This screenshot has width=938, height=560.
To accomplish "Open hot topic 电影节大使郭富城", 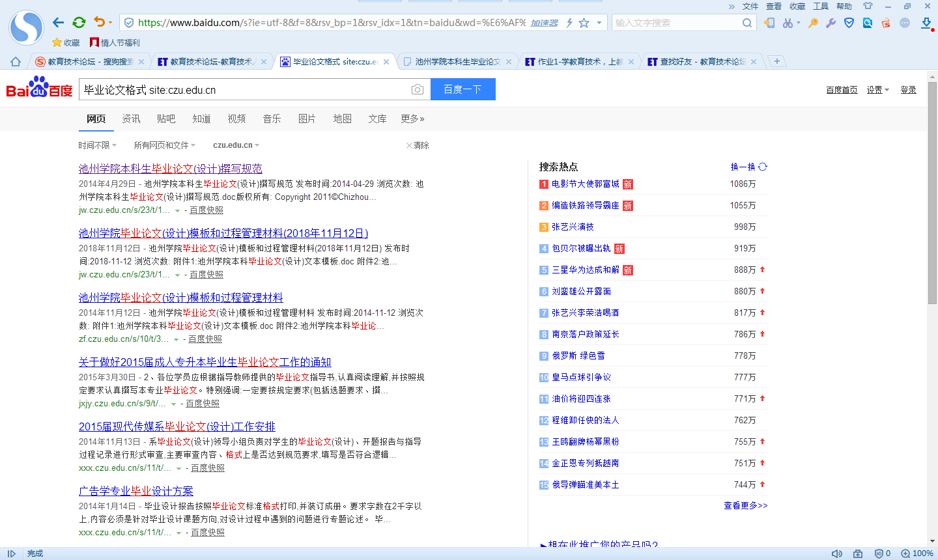I will tap(586, 184).
